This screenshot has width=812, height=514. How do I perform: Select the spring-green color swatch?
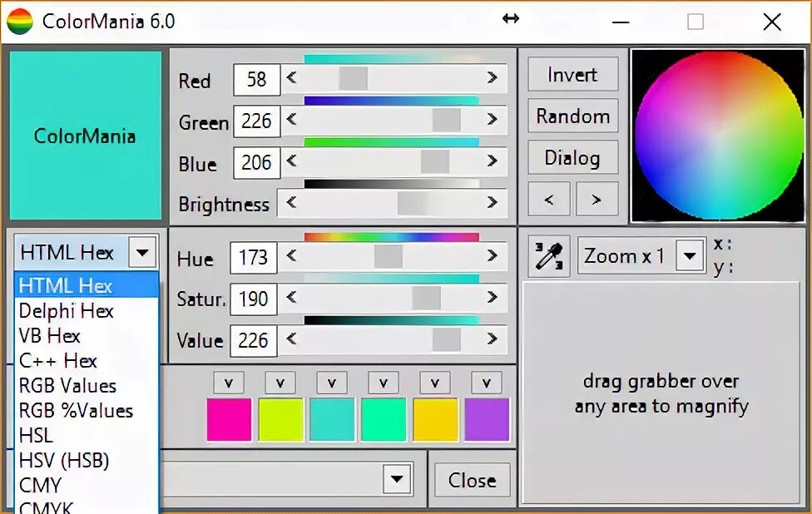[384, 419]
